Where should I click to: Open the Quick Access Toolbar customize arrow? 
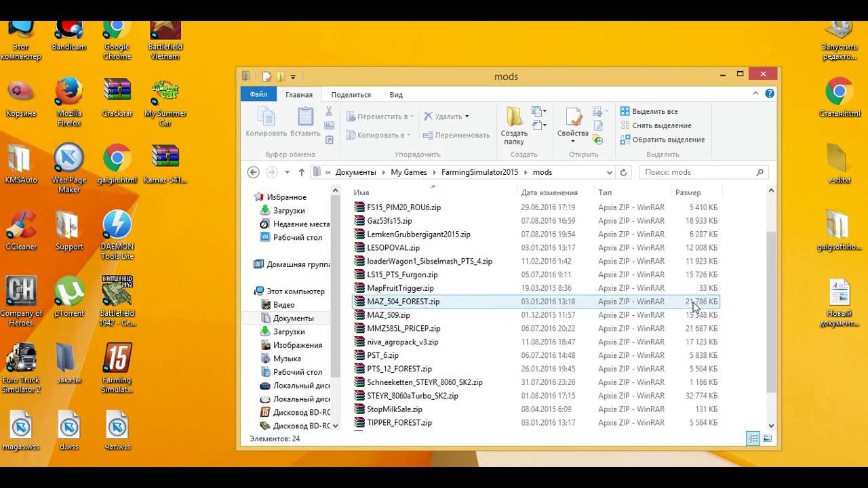[x=293, y=77]
